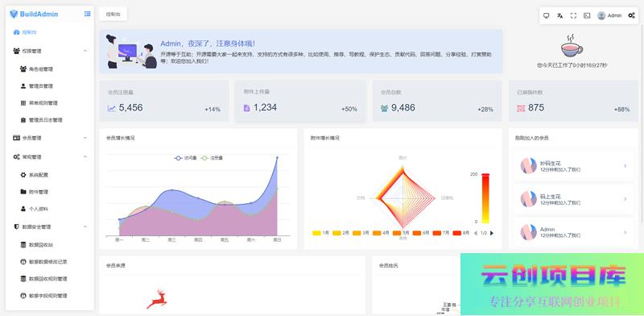Click the +50% growth figure
Screen dimensions: 644x316
(x=349, y=110)
